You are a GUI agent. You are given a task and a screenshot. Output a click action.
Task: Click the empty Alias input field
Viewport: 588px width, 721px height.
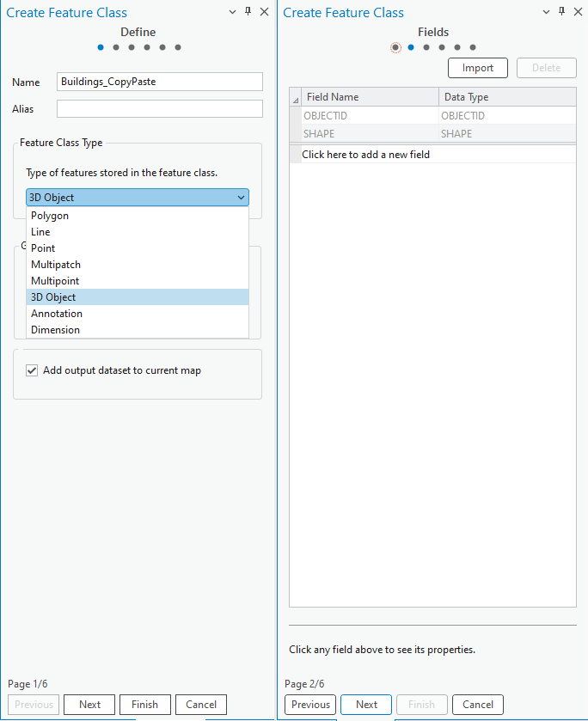(160, 109)
